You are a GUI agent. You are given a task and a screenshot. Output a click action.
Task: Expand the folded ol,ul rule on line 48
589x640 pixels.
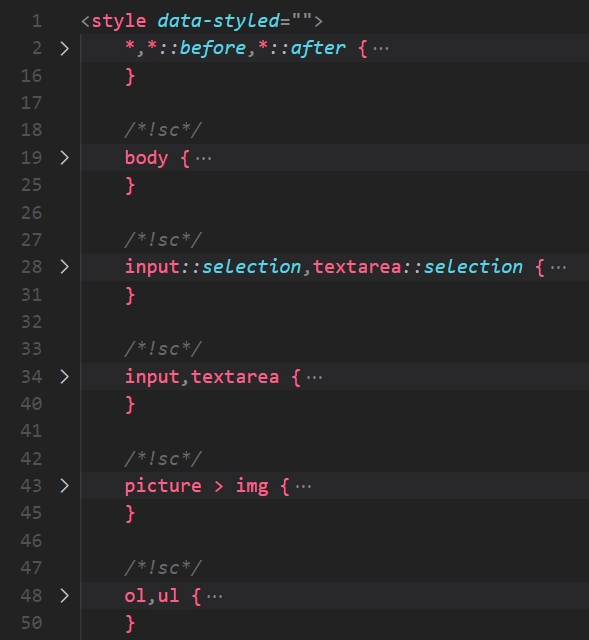[64, 596]
